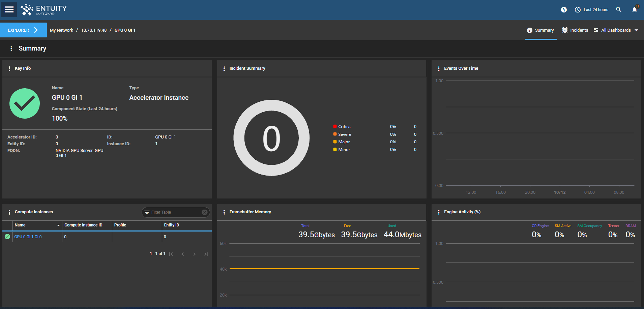Image resolution: width=644 pixels, height=309 pixels.
Task: Click the Used framebuffer legend label
Action: (392, 226)
